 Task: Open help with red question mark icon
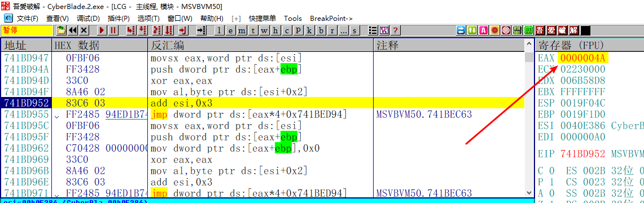395,30
